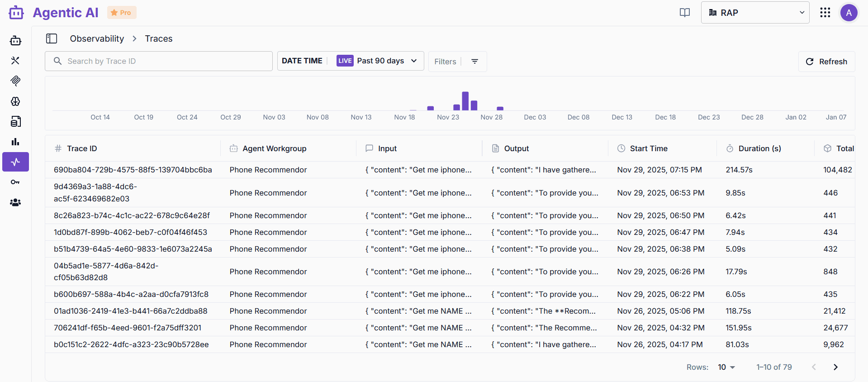Sort by the Duration (s) column header

pos(759,148)
